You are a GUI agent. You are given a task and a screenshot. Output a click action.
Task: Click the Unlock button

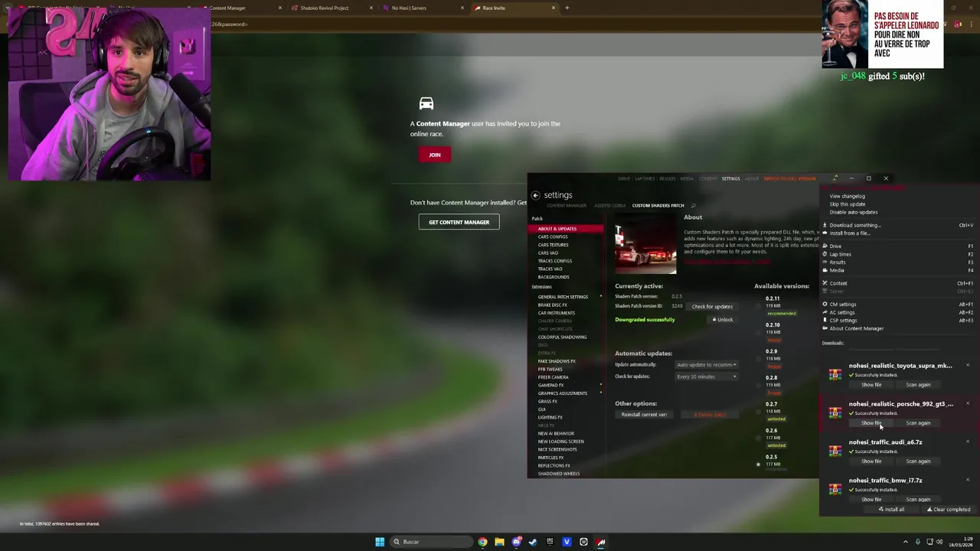[722, 319]
